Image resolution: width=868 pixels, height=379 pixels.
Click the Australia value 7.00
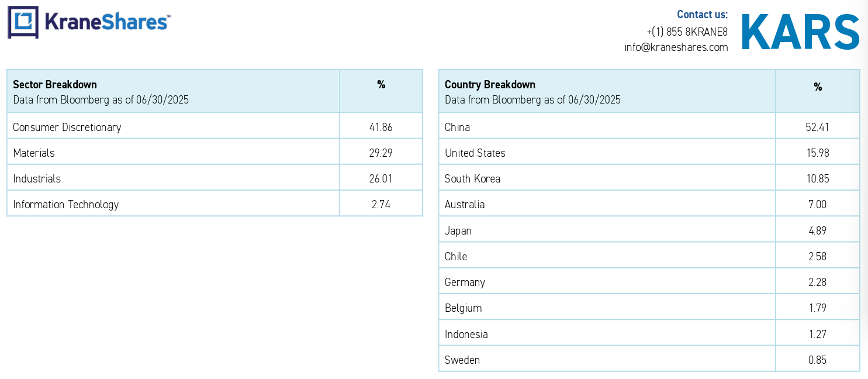[x=818, y=205]
